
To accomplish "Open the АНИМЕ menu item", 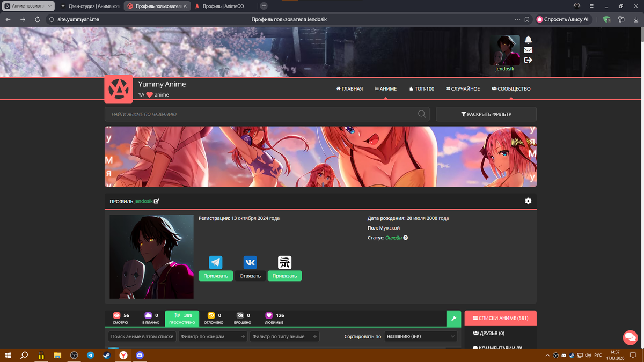I will (385, 89).
